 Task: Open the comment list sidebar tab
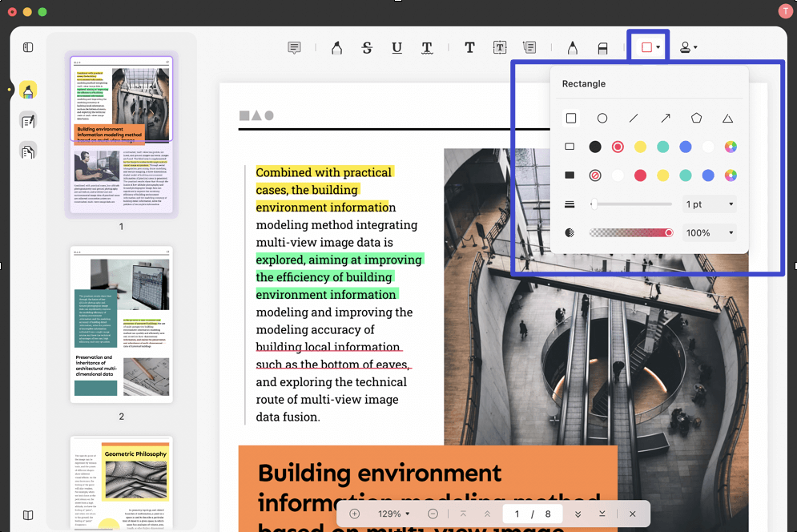[27, 120]
